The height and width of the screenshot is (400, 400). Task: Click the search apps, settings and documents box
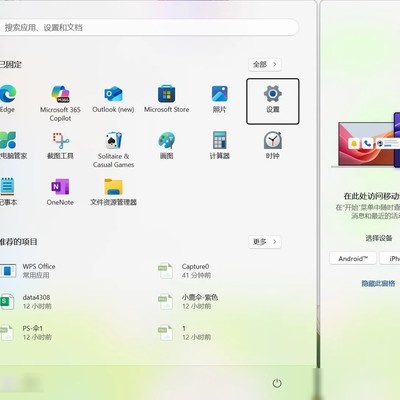point(149,27)
